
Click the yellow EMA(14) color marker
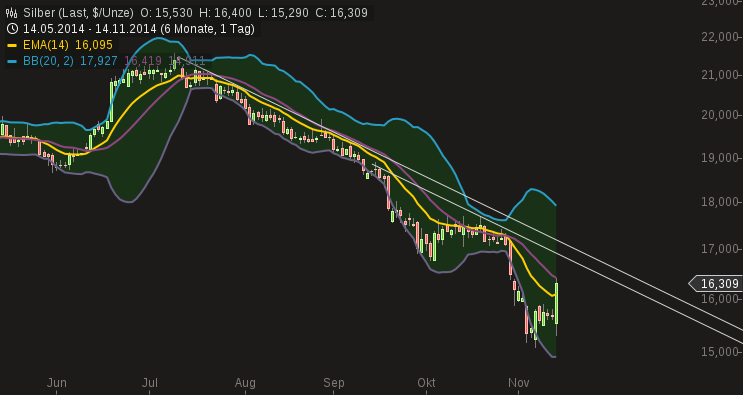click(x=13, y=45)
